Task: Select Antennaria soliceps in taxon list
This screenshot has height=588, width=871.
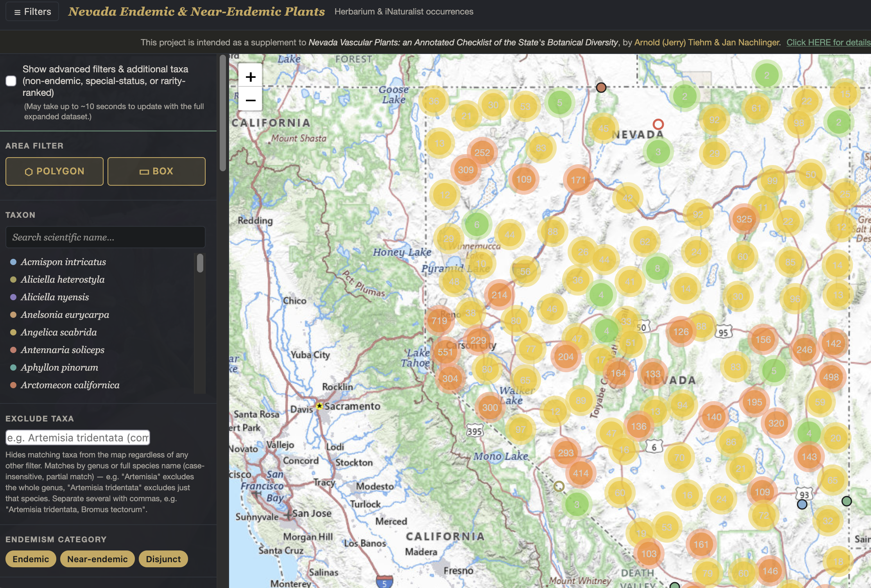Action: tap(63, 350)
